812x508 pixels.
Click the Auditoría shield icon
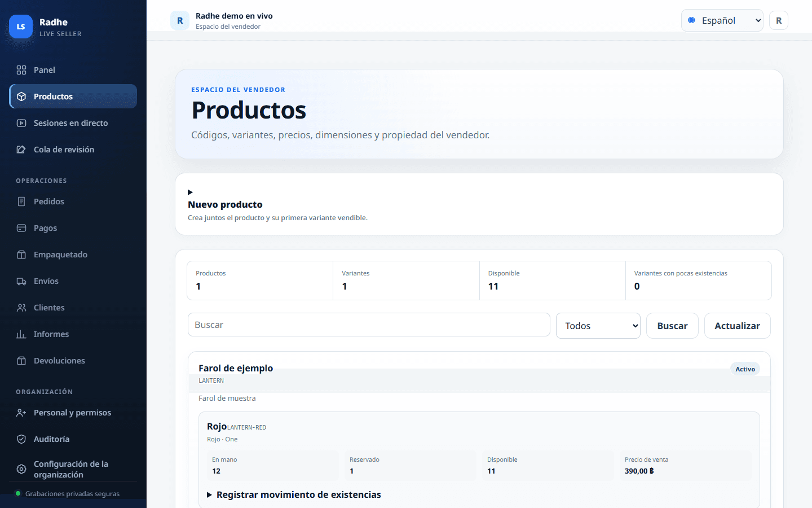point(21,439)
